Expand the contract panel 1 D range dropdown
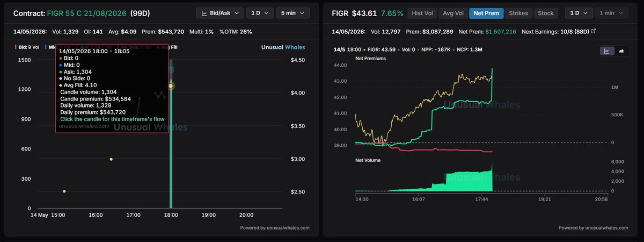644x242 pixels. 260,13
